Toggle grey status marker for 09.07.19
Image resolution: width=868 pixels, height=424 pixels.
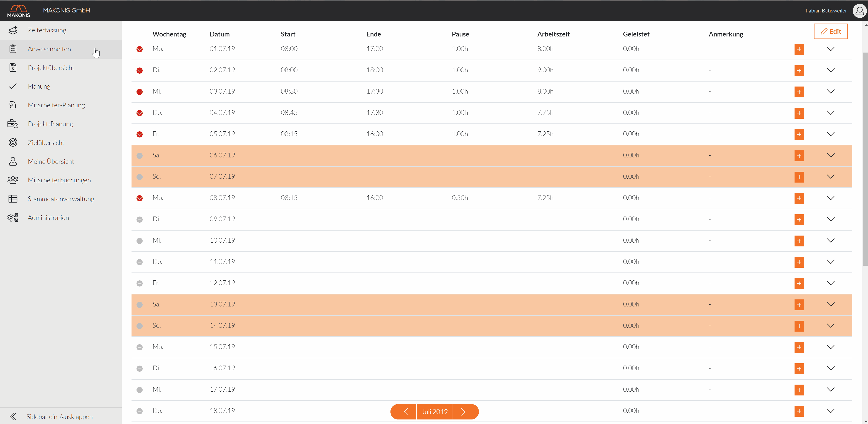click(x=139, y=219)
